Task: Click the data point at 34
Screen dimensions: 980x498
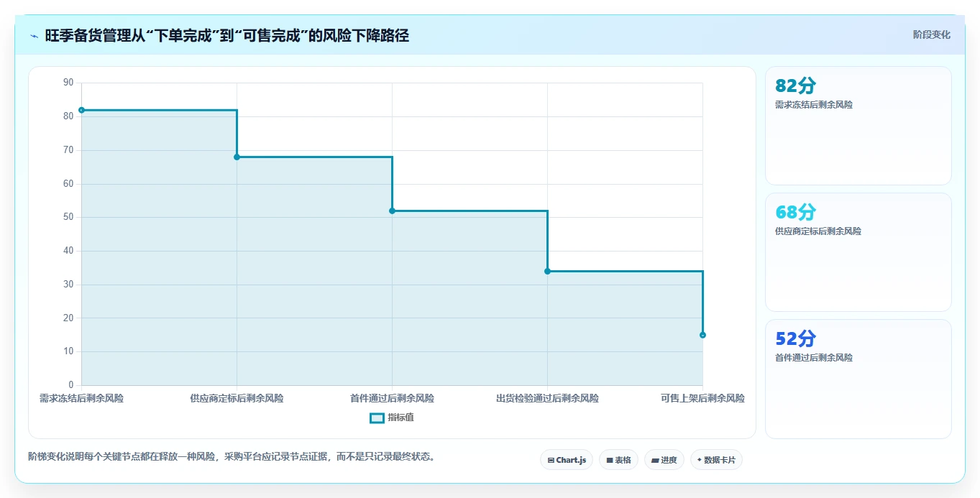Action: [x=547, y=271]
